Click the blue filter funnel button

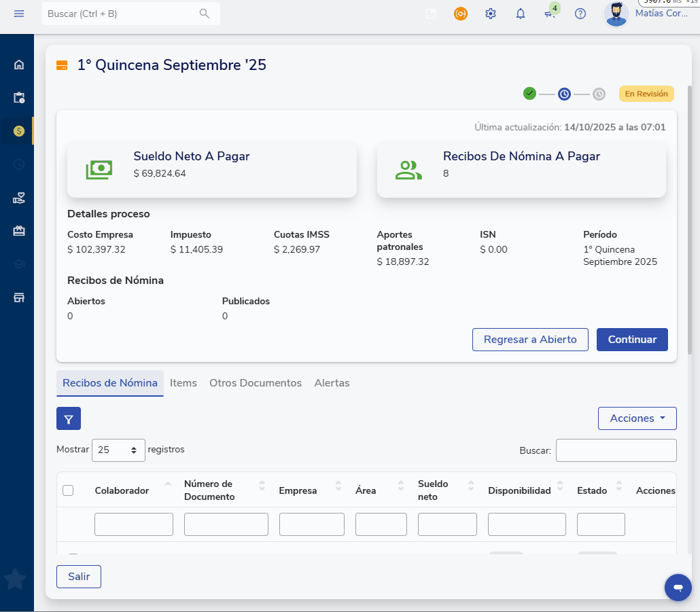coord(69,418)
